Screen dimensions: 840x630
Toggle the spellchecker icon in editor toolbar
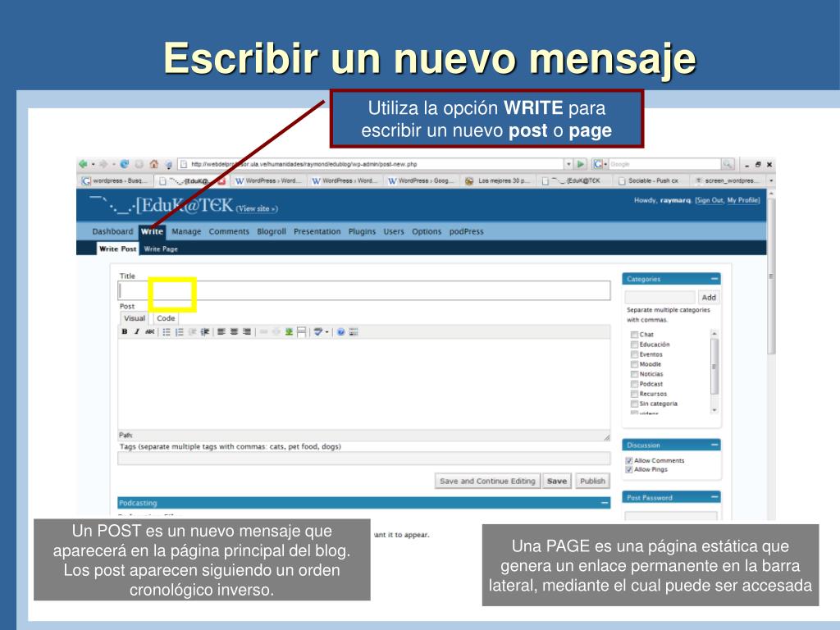pos(318,332)
